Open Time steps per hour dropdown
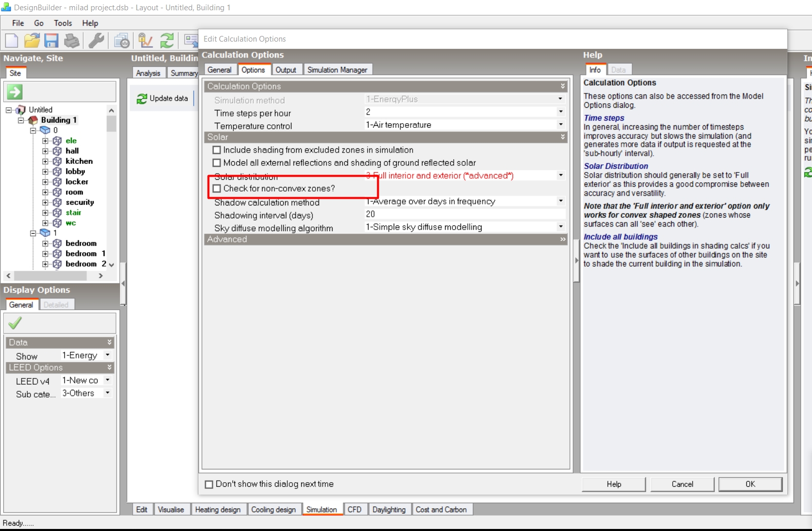812x531 pixels. [x=561, y=112]
